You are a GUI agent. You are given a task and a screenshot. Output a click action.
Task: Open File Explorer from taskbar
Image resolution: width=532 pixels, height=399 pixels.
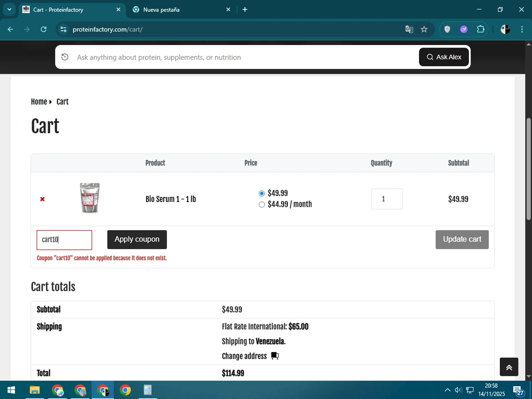pyautogui.click(x=34, y=390)
